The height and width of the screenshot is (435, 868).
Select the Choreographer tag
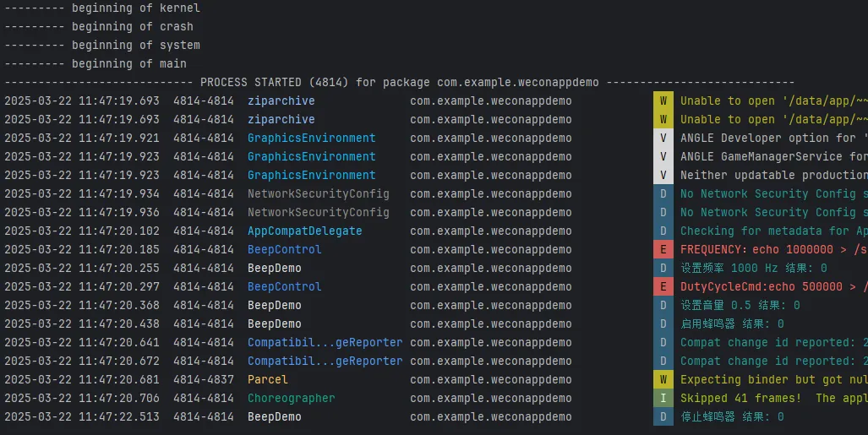click(x=291, y=399)
